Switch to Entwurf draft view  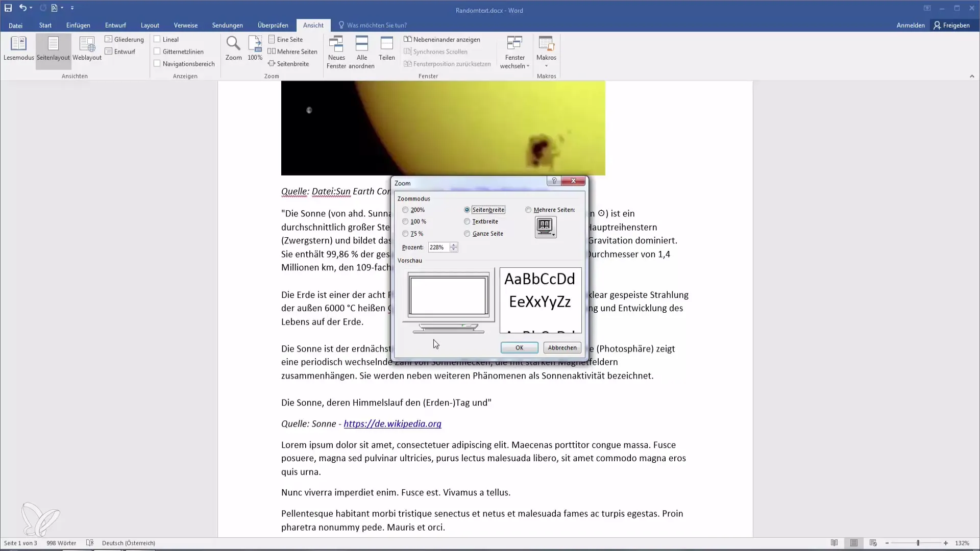click(120, 52)
